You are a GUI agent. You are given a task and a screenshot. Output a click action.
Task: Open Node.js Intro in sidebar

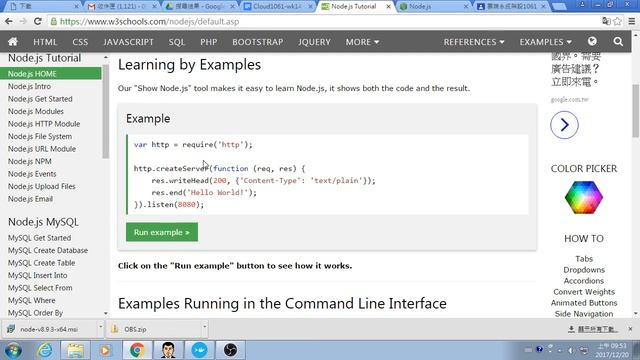pos(29,86)
